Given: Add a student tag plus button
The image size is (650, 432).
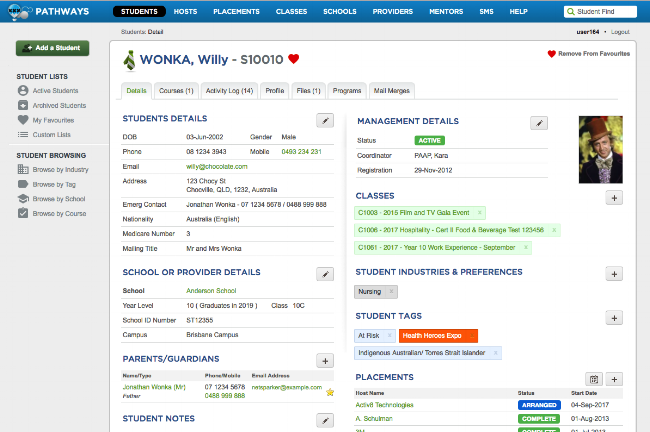Looking at the screenshot, I should [614, 318].
